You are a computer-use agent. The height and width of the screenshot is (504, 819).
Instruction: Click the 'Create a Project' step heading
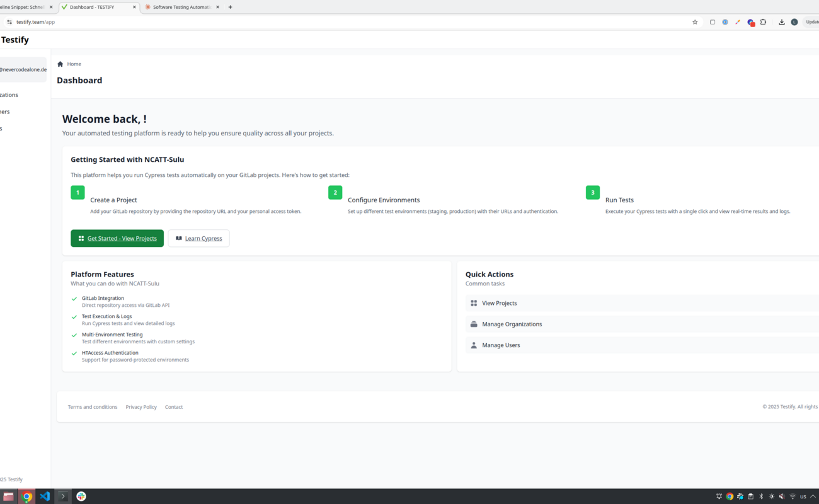[x=113, y=200]
